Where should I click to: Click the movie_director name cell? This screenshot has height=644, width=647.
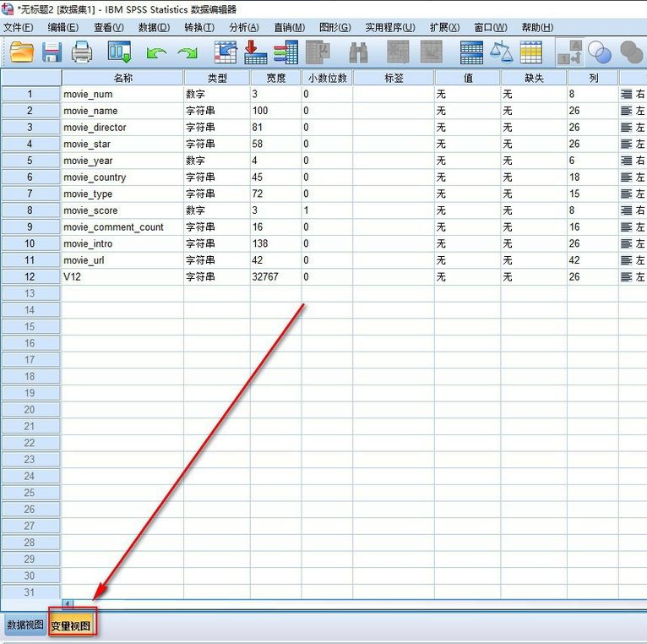point(122,128)
